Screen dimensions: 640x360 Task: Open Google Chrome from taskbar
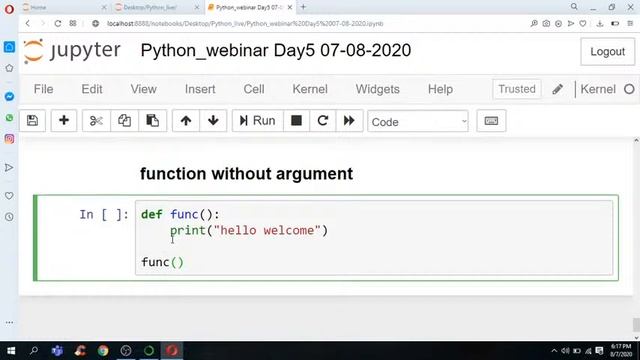[103, 351]
